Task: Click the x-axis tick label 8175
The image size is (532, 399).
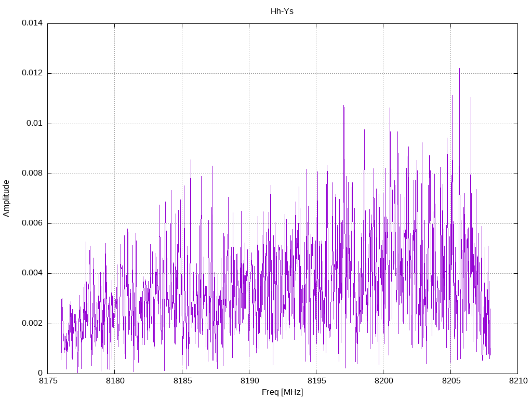Action: pyautogui.click(x=47, y=381)
